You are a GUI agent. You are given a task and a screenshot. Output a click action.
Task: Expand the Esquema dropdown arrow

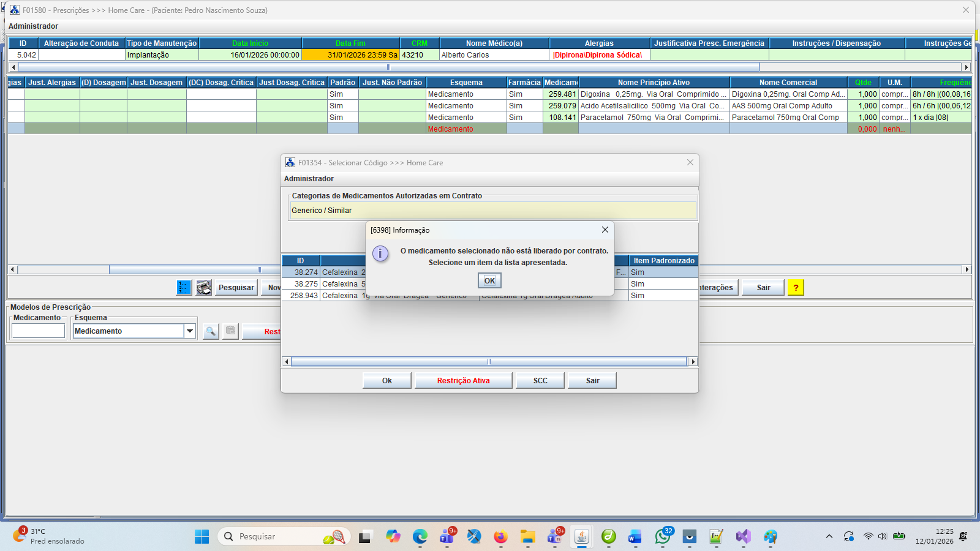coord(190,331)
